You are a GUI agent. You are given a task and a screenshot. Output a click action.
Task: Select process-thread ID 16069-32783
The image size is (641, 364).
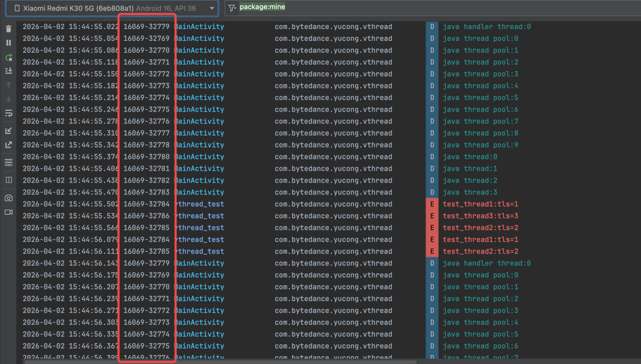click(147, 193)
